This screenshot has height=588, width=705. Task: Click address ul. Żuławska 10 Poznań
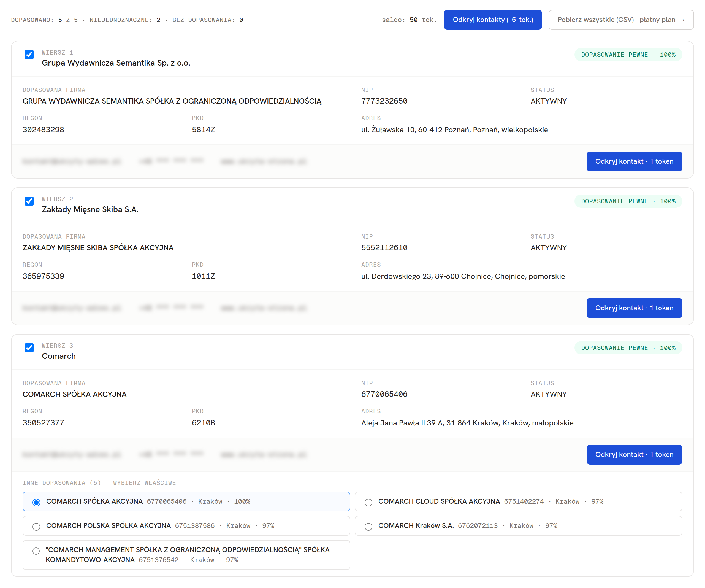click(454, 130)
